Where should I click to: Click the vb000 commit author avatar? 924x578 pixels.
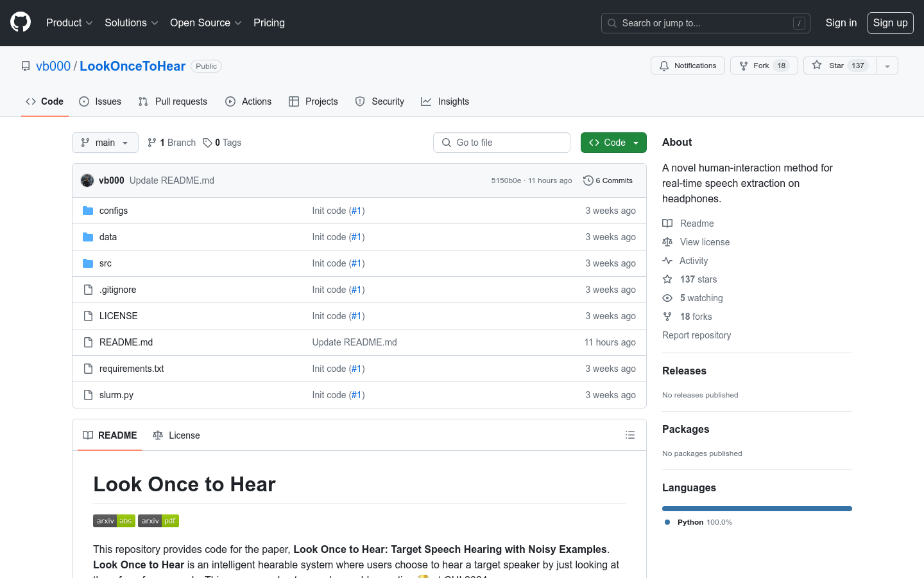tap(87, 180)
